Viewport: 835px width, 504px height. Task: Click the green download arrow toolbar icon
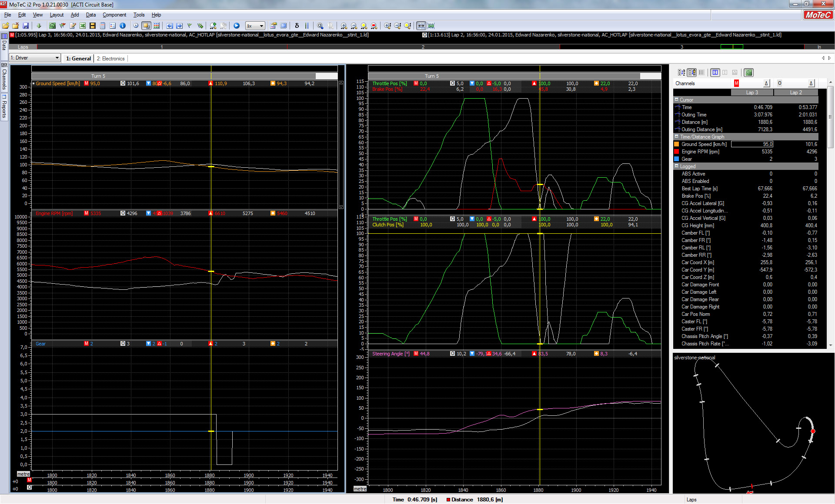[x=39, y=26]
